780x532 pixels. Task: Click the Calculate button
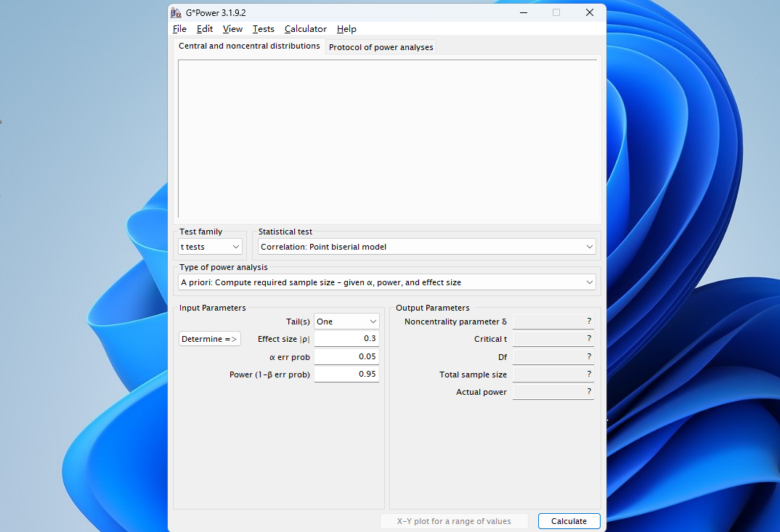pos(569,521)
